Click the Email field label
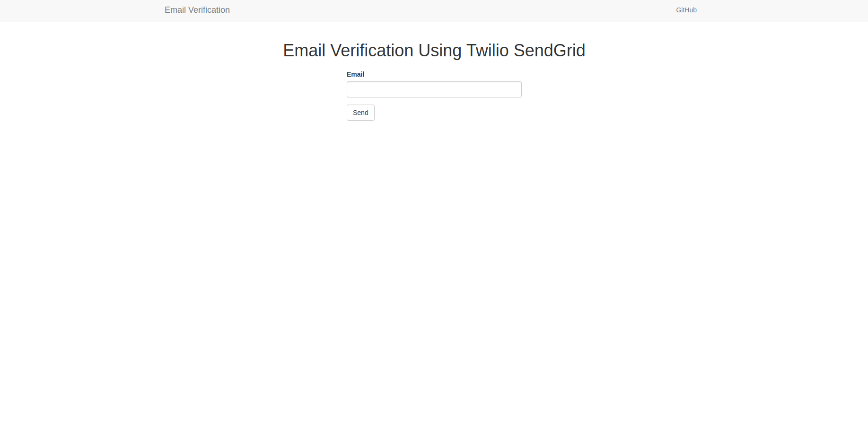The image size is (868, 441). pos(355,74)
